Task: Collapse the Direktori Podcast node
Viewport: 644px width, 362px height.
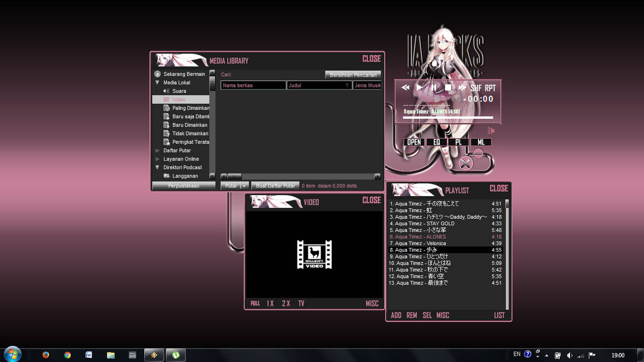Action: tap(157, 167)
